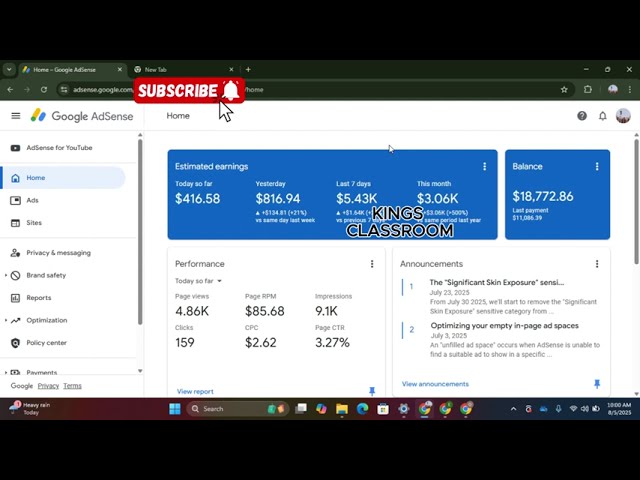Click the Brand safety blocked-circle icon
The image size is (640, 480).
pyautogui.click(x=16, y=276)
